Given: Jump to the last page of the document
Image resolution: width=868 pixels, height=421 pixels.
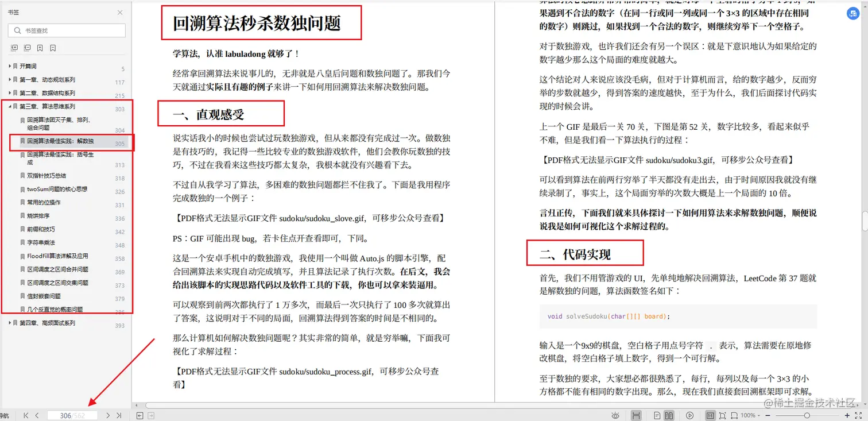Looking at the screenshot, I should pos(118,415).
